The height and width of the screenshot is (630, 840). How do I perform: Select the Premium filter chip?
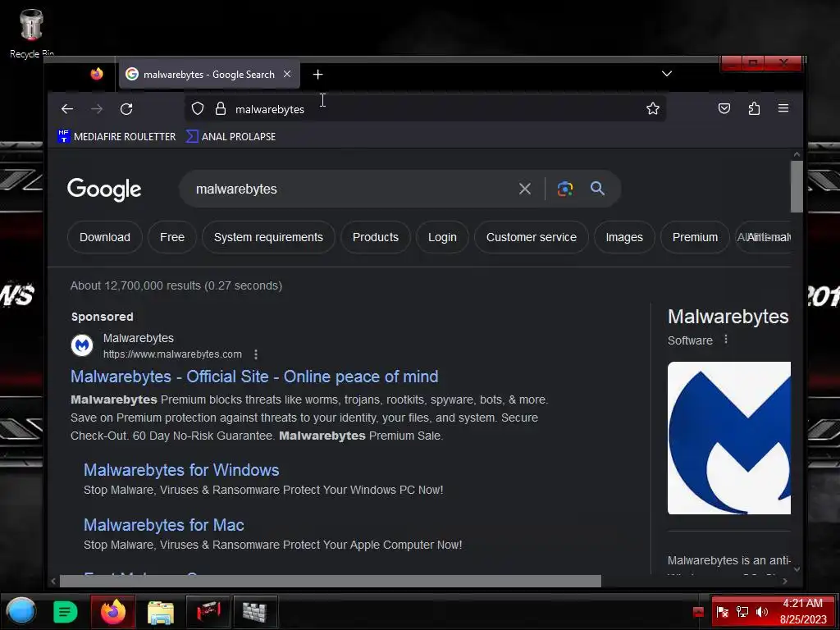[695, 237]
